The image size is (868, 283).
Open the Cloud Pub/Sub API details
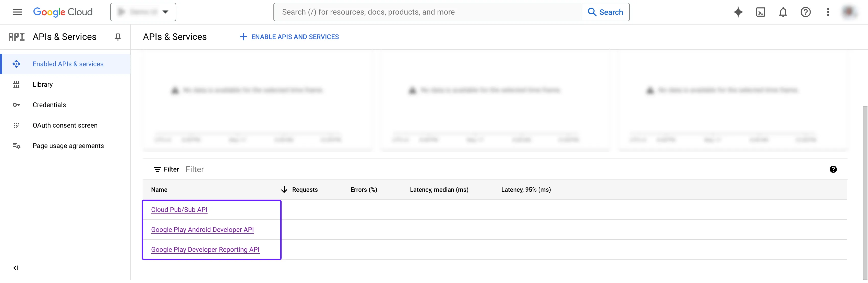pos(179,209)
